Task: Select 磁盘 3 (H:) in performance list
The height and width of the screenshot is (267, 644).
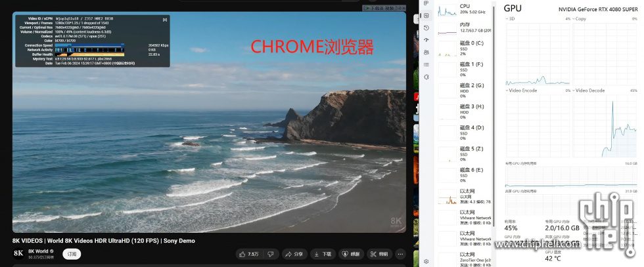Action: pyautogui.click(x=465, y=112)
